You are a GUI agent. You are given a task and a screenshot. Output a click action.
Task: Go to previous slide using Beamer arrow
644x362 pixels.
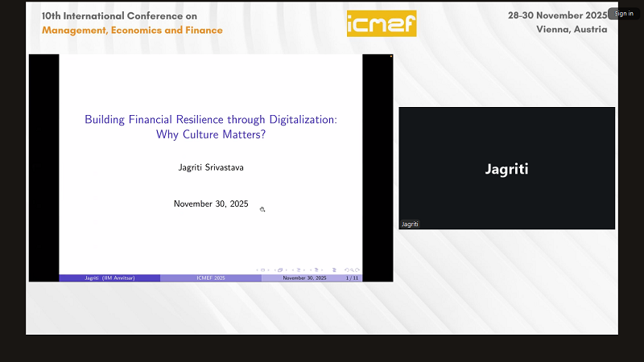[x=258, y=270]
